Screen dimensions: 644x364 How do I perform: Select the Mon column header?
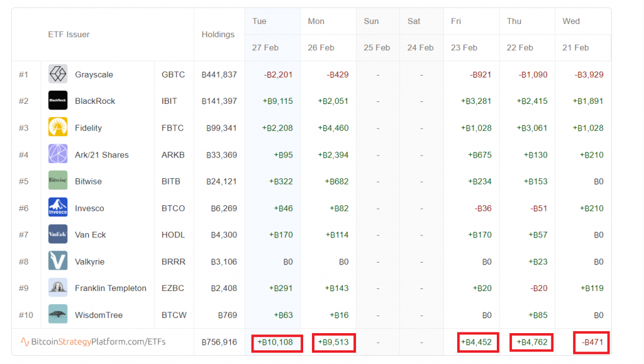click(316, 21)
